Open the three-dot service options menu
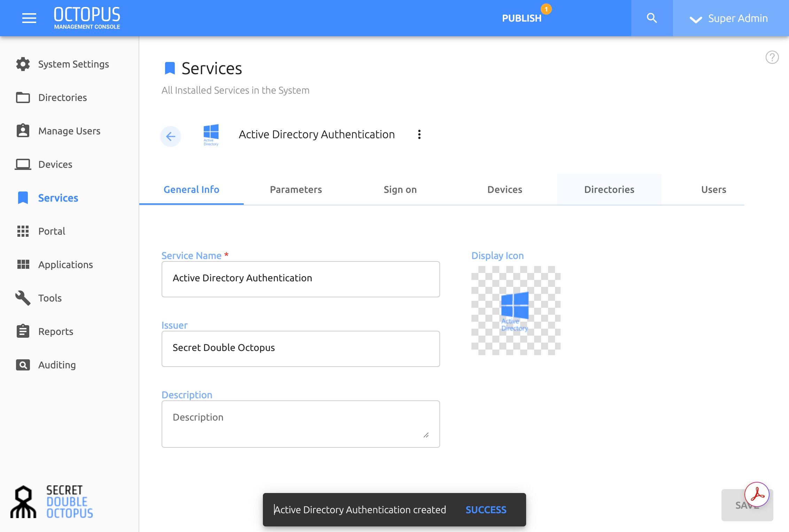Screen dimensions: 789x532 [419, 134]
